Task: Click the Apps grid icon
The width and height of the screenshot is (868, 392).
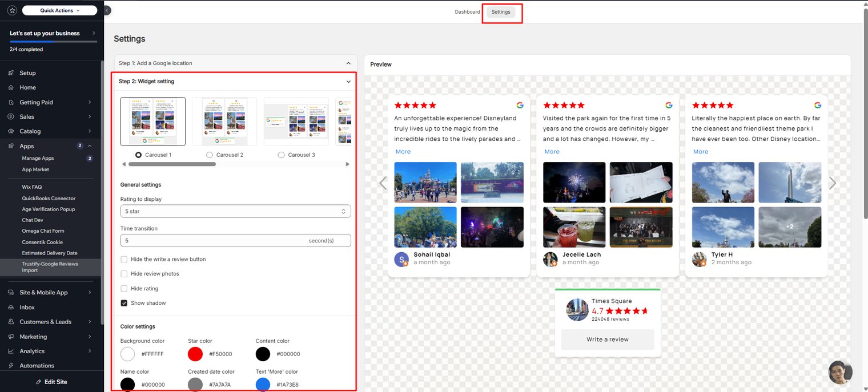Action: tap(11, 146)
